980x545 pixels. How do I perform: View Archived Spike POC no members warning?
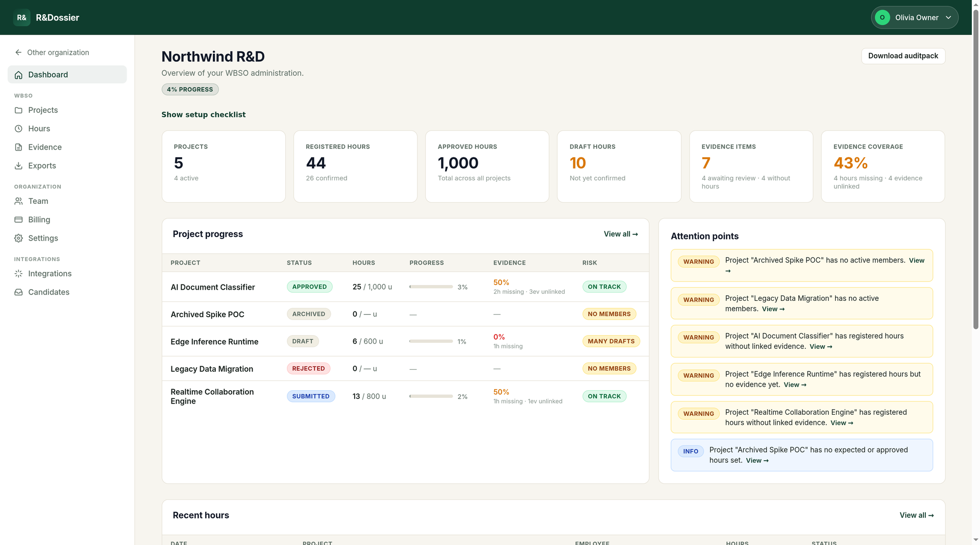[x=916, y=260]
